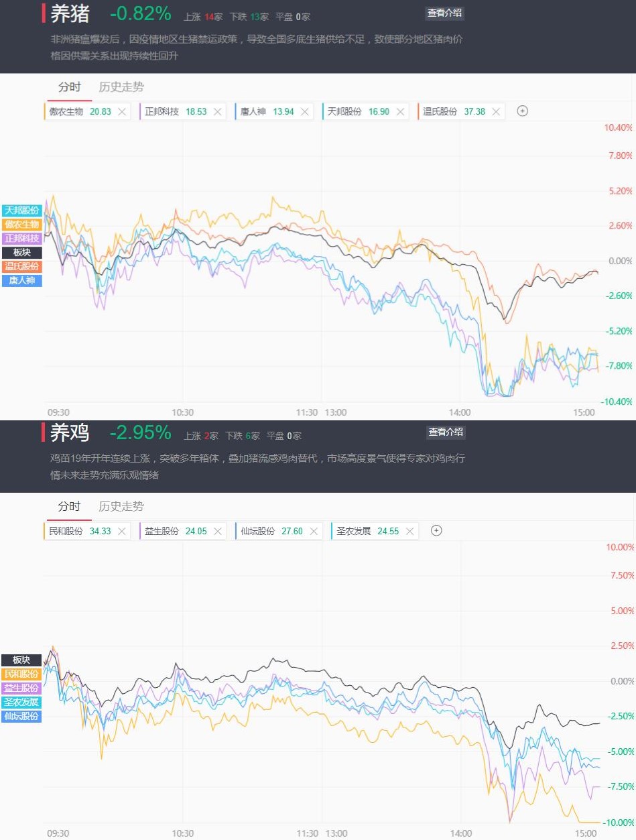Remove 圣农发展 stock chip

(x=409, y=532)
